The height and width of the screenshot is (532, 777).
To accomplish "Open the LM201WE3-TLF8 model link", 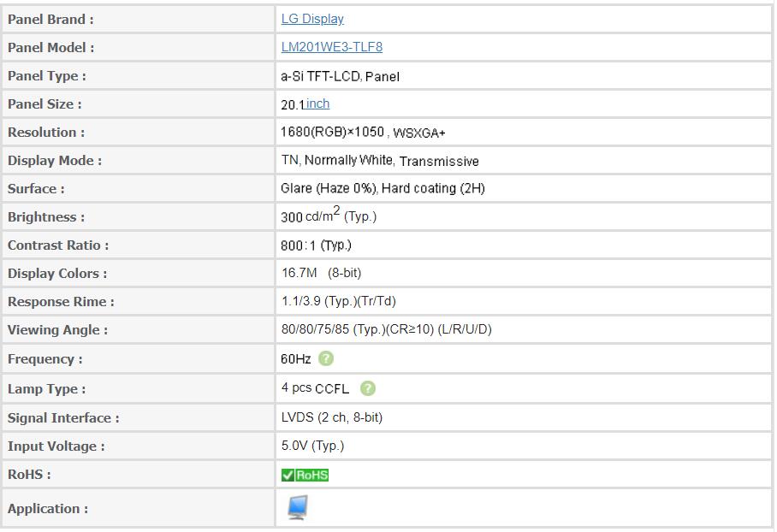I will point(331,47).
